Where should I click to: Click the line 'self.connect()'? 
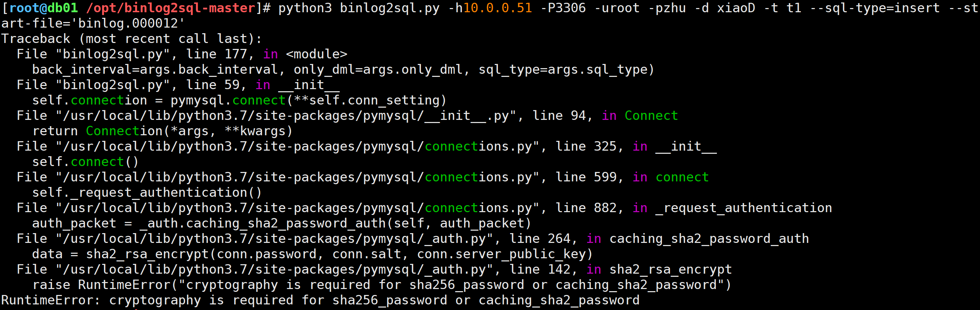86,162
